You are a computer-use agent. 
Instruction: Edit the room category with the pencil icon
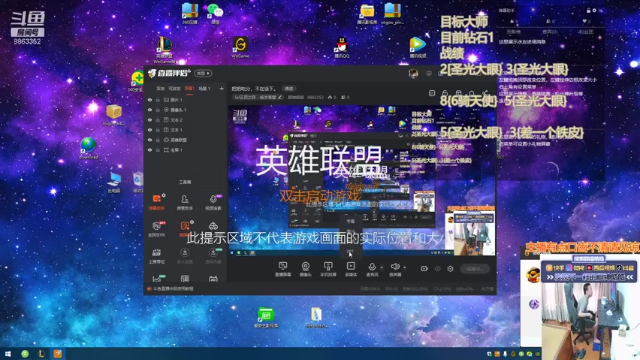pyautogui.click(x=280, y=97)
